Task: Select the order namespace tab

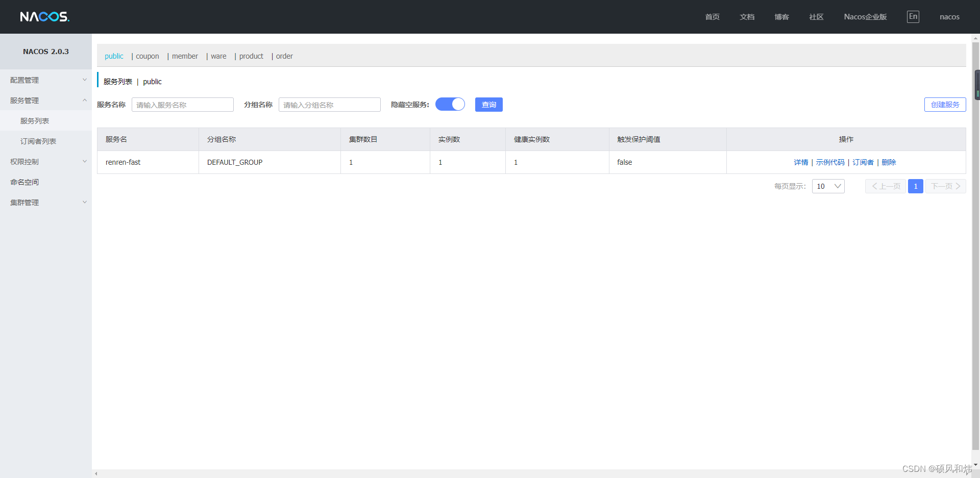Action: (x=284, y=56)
